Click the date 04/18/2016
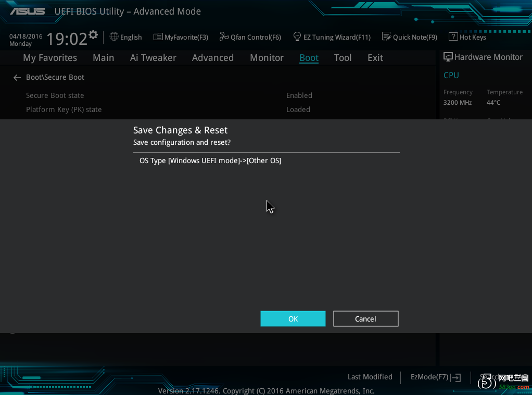Image resolution: width=532 pixels, height=395 pixels. [26, 36]
